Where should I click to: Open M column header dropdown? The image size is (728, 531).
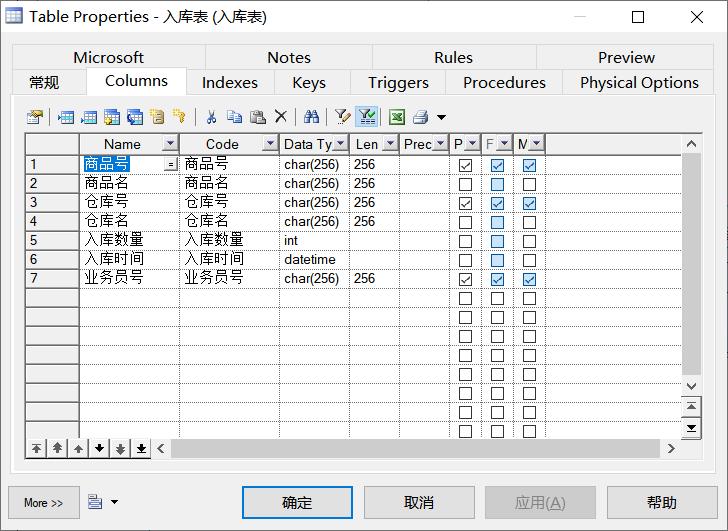tap(537, 144)
